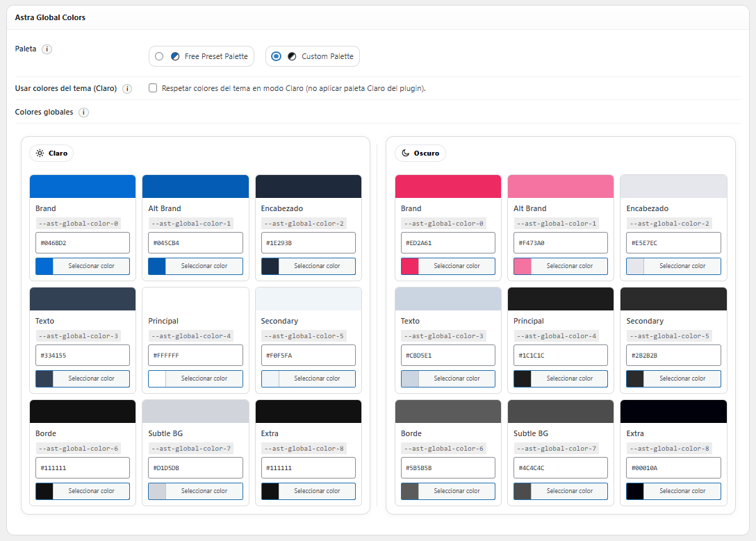Select the Free Preset Palette radio button

tap(159, 56)
